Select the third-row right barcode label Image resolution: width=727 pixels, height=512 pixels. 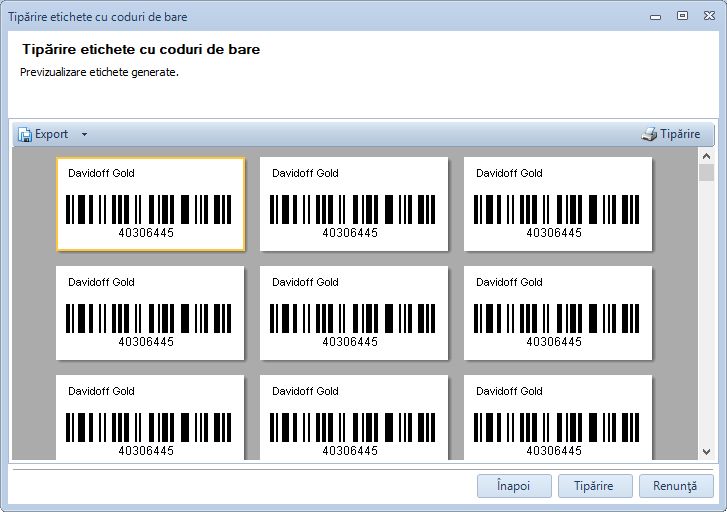(x=558, y=418)
